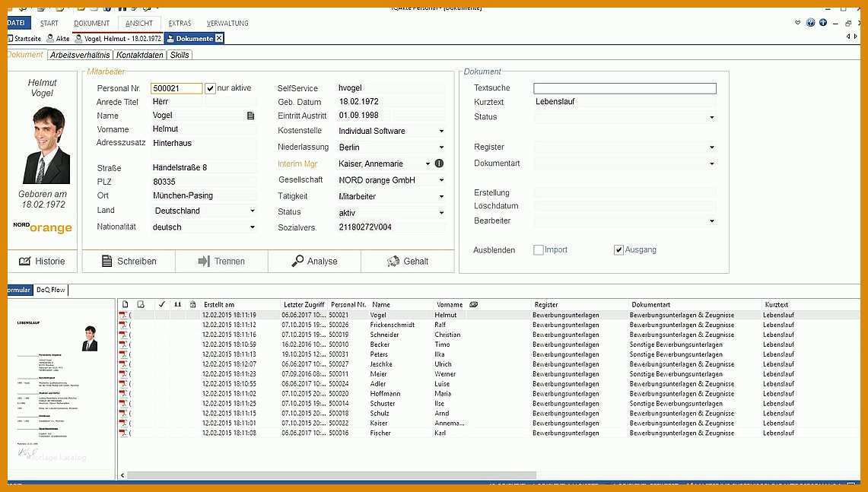Uncheck the Ausgang checkbox
This screenshot has height=492, width=868.
pyautogui.click(x=619, y=250)
